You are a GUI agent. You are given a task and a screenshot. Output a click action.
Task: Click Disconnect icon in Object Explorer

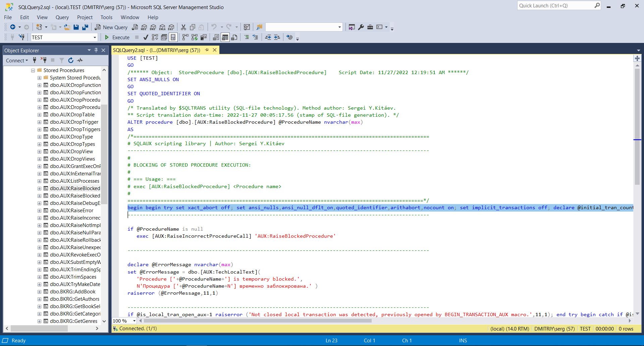43,60
